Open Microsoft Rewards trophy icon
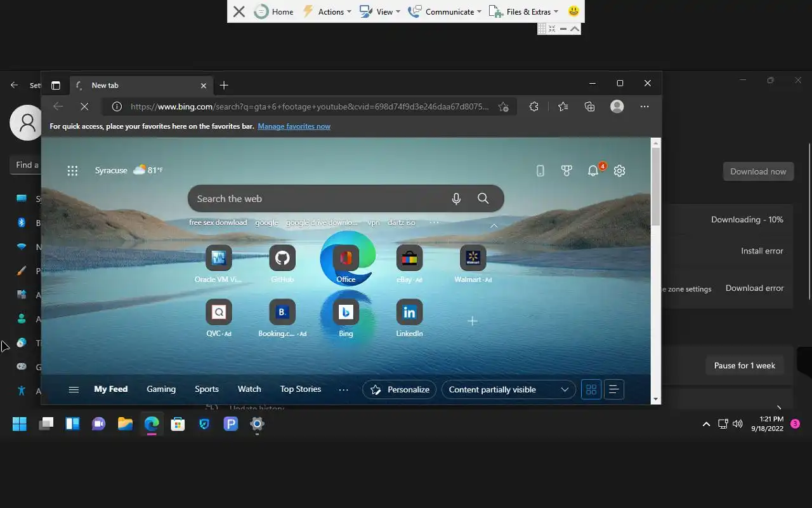Image resolution: width=812 pixels, height=508 pixels. pos(566,170)
